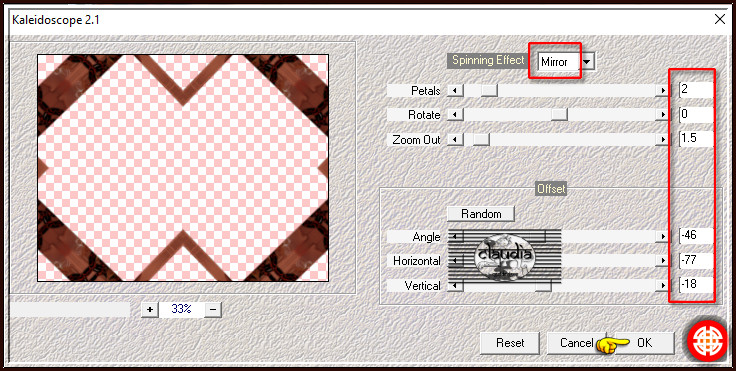The height and width of the screenshot is (371, 736).
Task: Zoom in the preview with plus button
Action: pos(150,309)
